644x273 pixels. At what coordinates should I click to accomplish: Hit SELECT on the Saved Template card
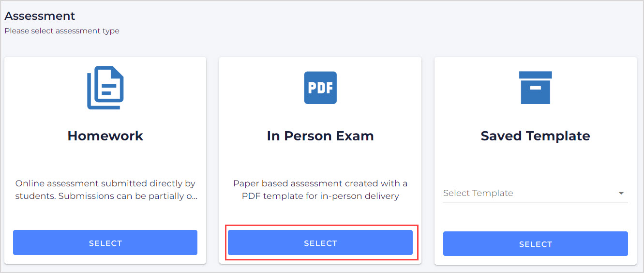pos(535,244)
